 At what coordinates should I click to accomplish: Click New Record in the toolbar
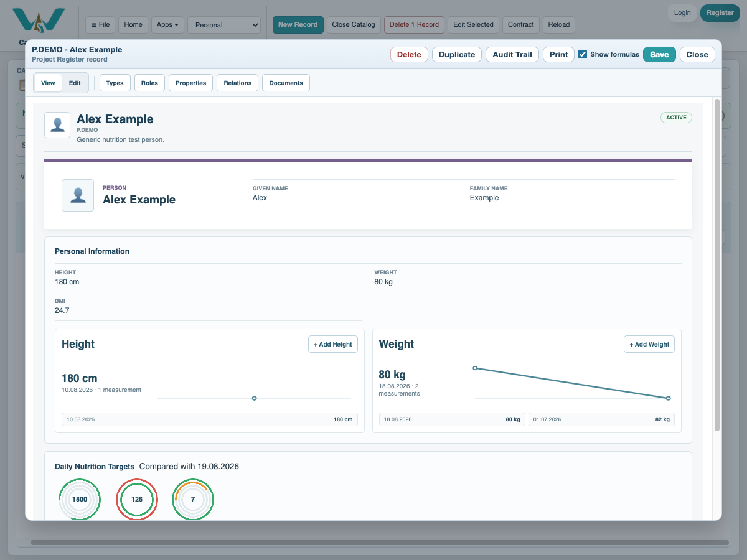298,25
